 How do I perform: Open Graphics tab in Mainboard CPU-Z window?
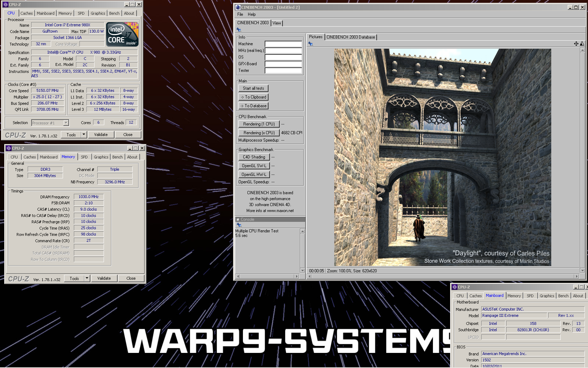point(547,296)
